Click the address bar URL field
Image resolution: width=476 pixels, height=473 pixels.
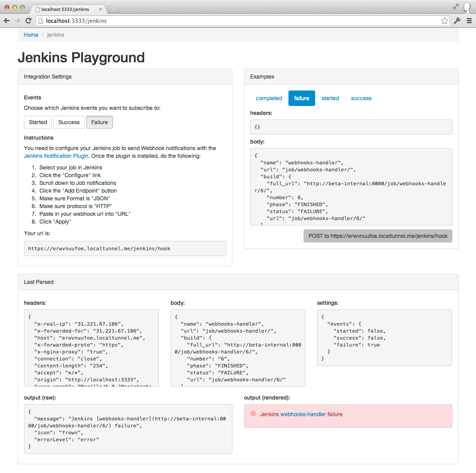click(x=242, y=21)
